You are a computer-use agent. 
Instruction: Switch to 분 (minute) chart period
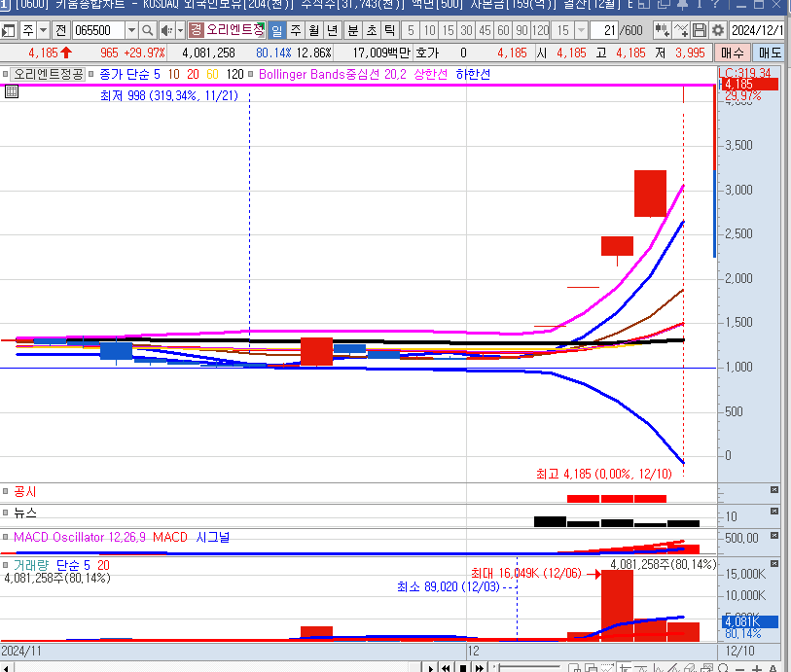click(353, 30)
